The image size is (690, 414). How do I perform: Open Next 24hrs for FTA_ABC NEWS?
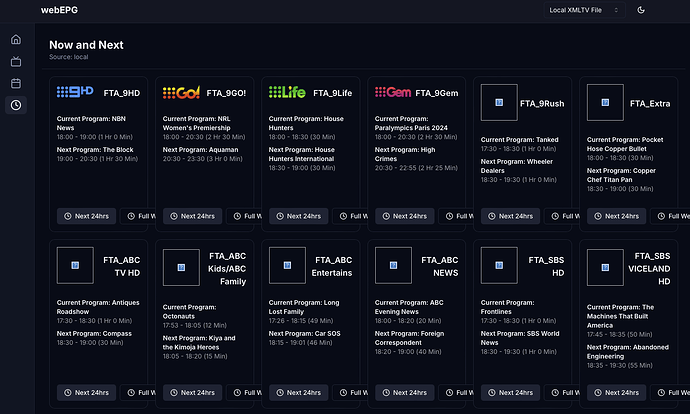pos(404,392)
